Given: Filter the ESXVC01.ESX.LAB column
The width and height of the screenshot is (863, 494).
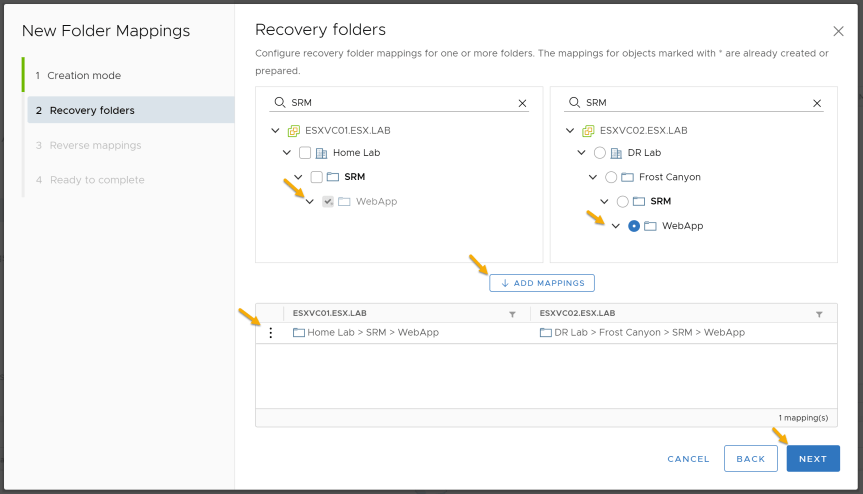Looking at the screenshot, I should [512, 314].
